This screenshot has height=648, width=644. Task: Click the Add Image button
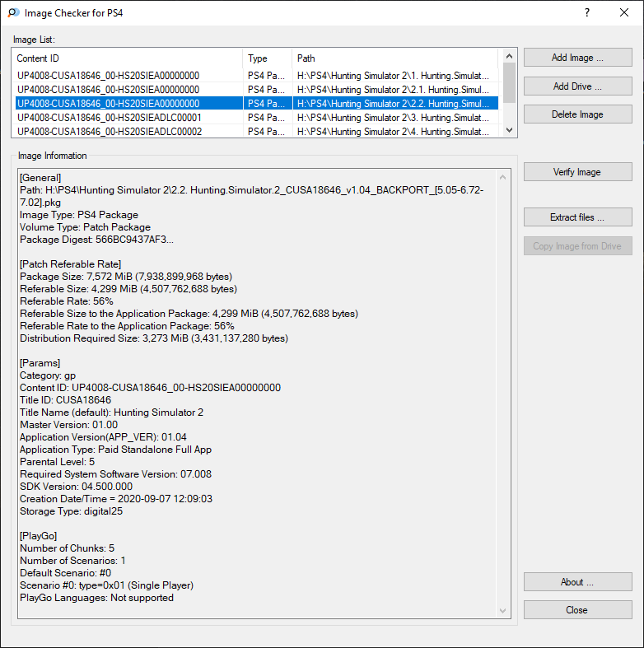tap(577, 58)
